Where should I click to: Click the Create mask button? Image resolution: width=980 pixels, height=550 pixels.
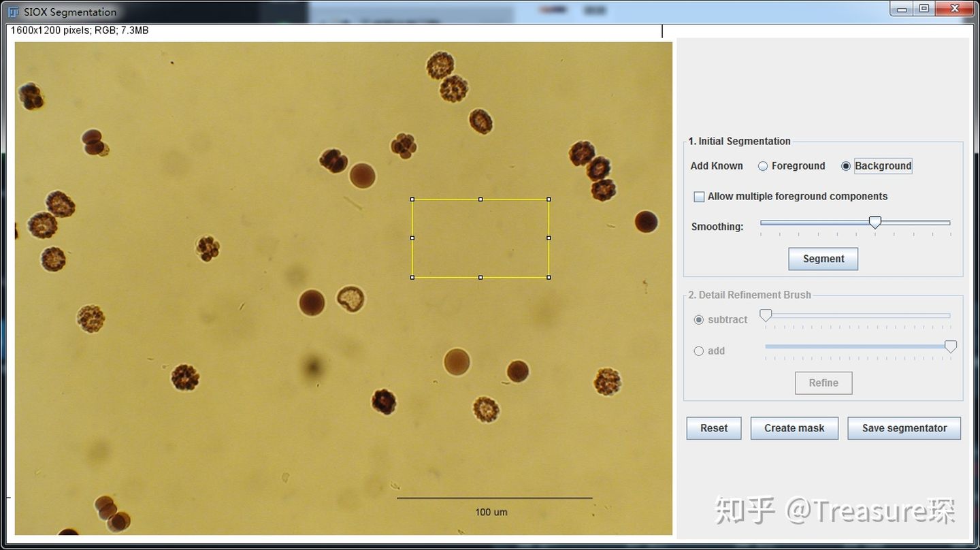[x=794, y=428]
